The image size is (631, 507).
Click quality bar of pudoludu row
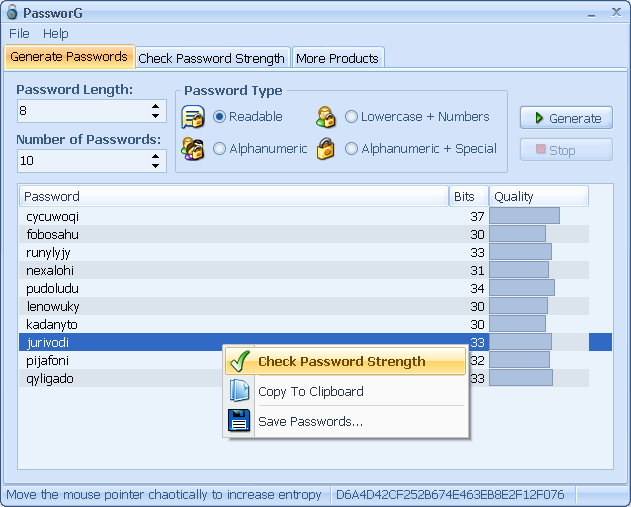pos(522,288)
